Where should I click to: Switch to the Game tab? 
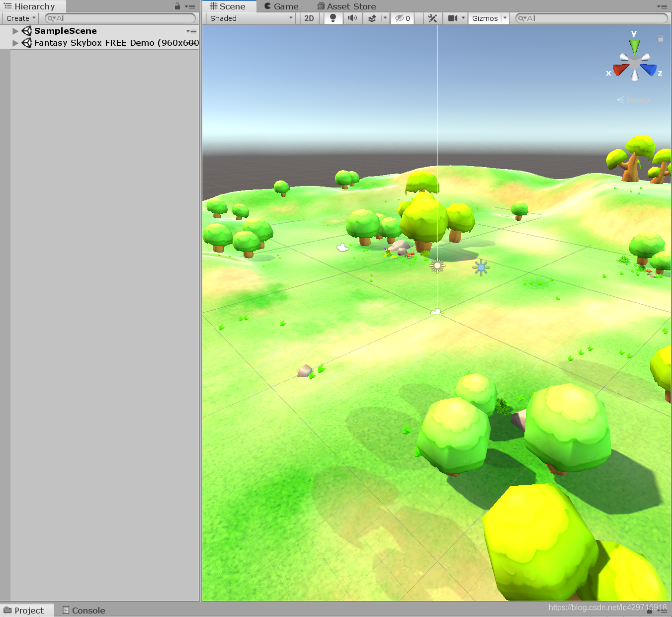click(x=281, y=6)
